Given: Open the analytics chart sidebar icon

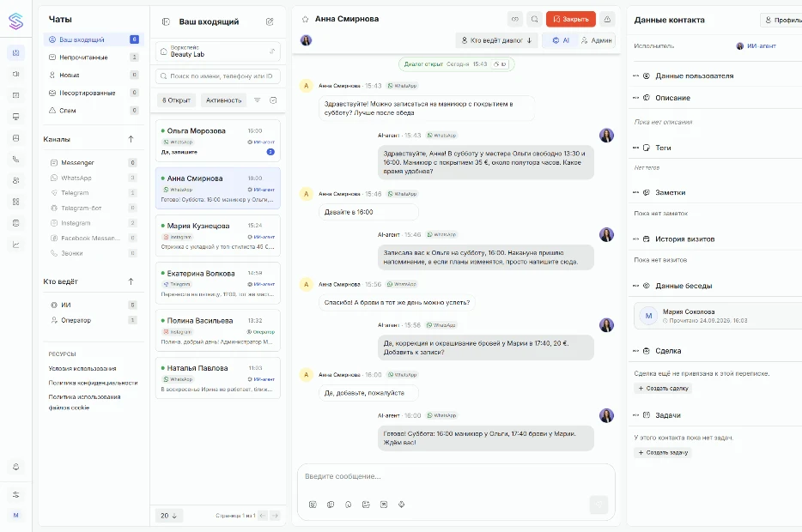Looking at the screenshot, I should point(15,245).
